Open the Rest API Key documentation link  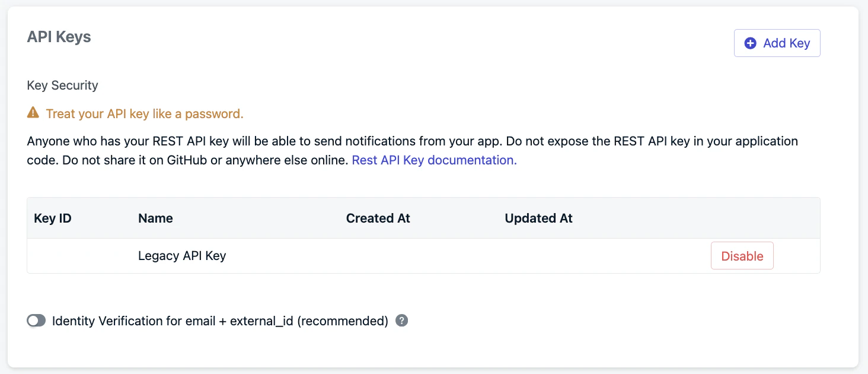click(433, 160)
